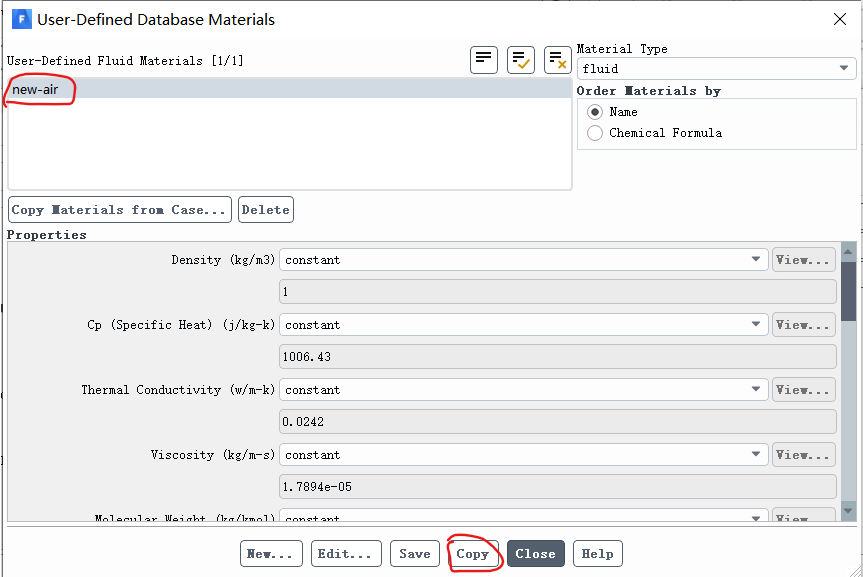Open the Viscosity method dropdown
The image size is (863, 577).
(523, 455)
